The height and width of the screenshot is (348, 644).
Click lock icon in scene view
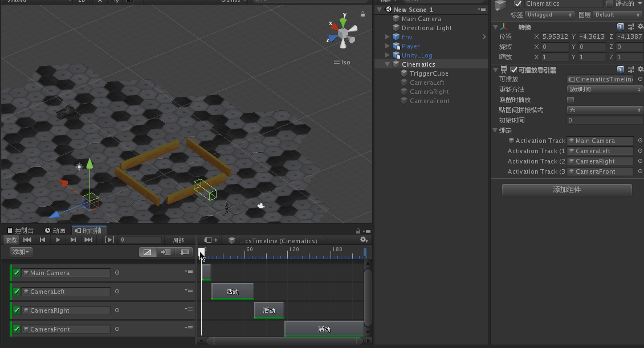(x=362, y=14)
